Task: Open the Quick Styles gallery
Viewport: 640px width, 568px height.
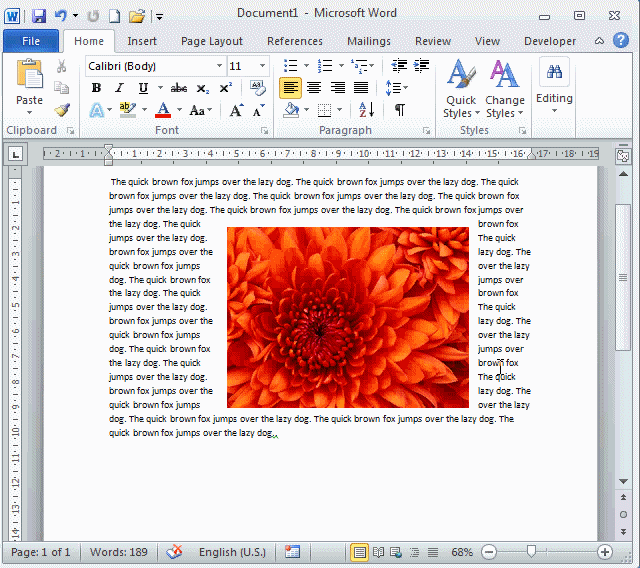Action: tap(460, 90)
